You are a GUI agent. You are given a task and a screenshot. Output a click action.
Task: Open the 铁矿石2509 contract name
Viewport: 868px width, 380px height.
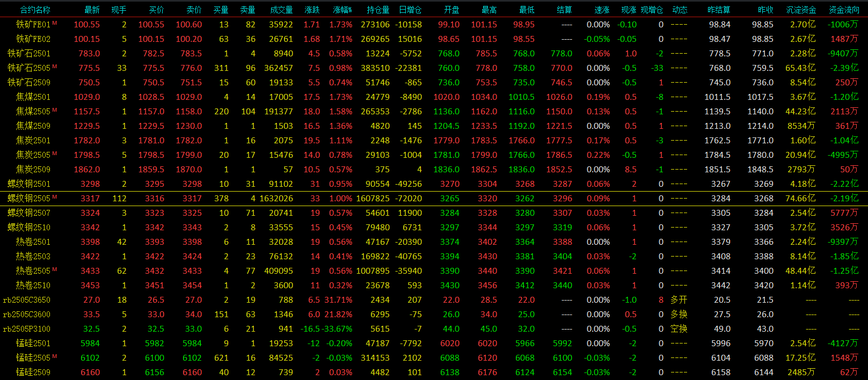coord(29,83)
